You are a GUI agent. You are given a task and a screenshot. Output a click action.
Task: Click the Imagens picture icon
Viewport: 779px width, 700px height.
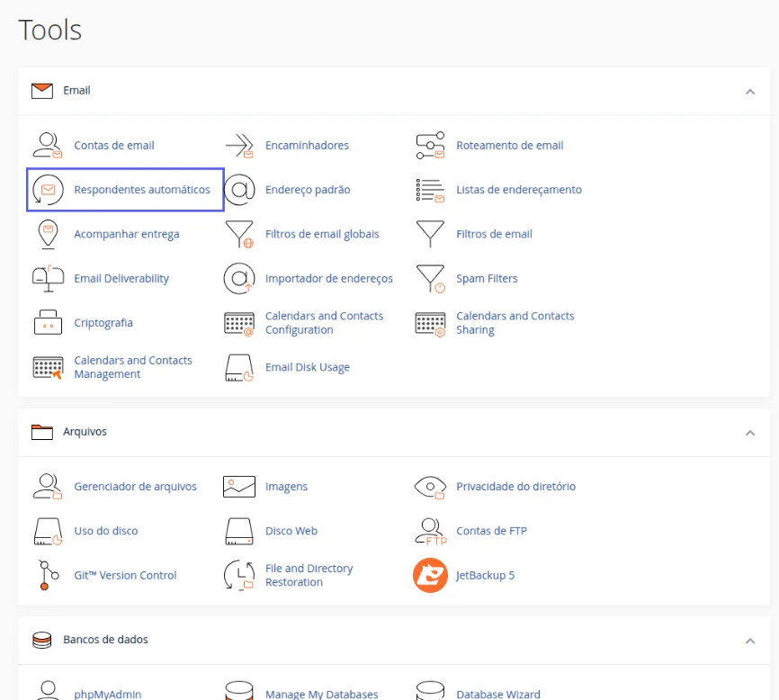[239, 487]
